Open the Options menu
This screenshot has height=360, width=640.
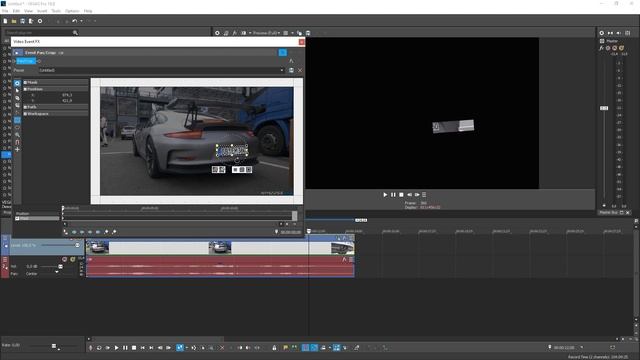point(72,11)
